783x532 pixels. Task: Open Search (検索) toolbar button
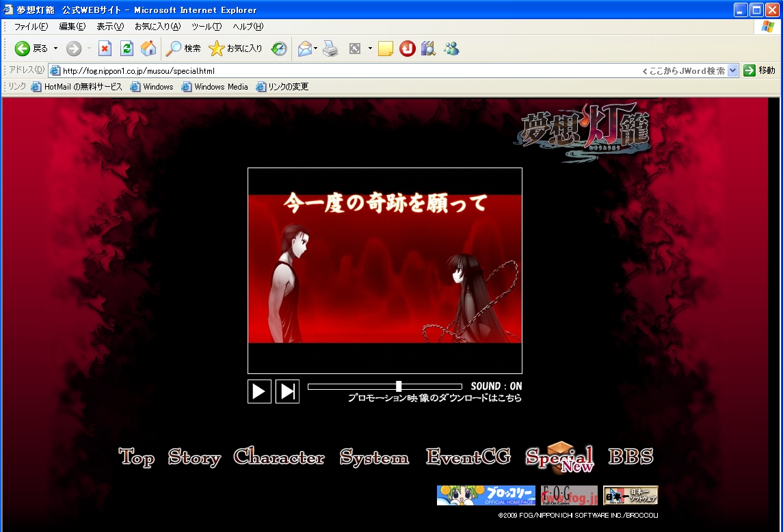click(183, 49)
